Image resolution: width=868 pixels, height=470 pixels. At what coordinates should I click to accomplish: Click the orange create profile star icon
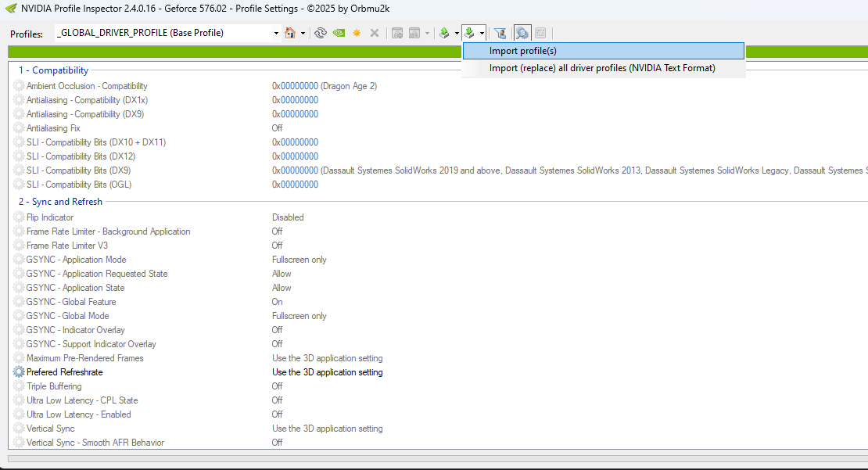click(x=357, y=33)
